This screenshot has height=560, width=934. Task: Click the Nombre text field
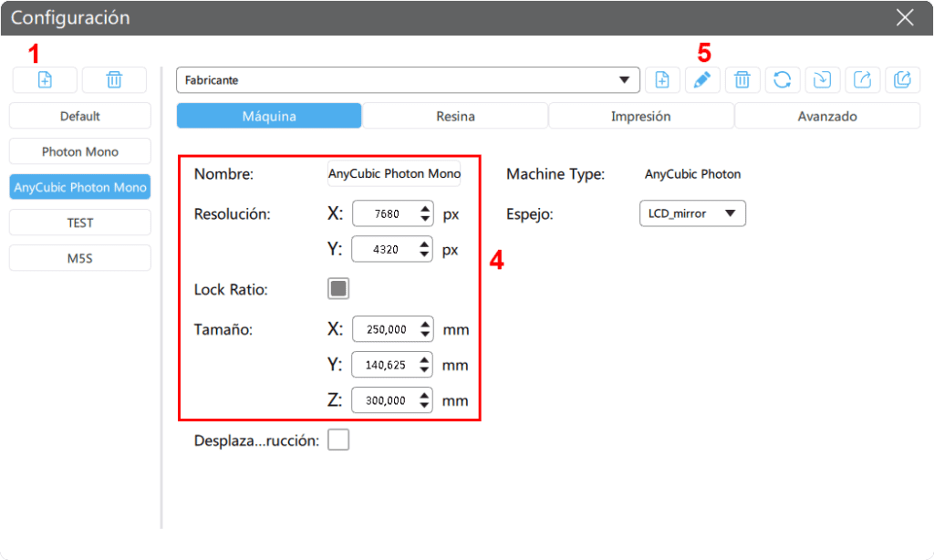[x=394, y=173]
